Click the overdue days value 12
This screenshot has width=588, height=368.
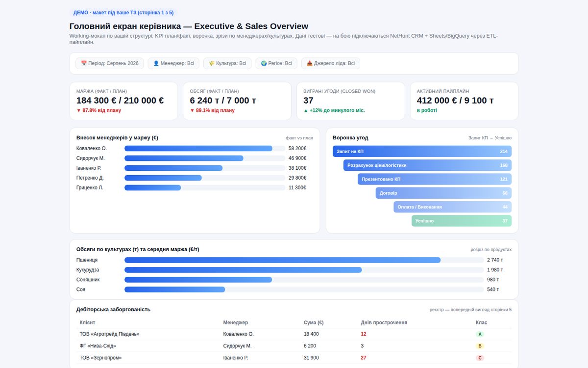pyautogui.click(x=364, y=334)
